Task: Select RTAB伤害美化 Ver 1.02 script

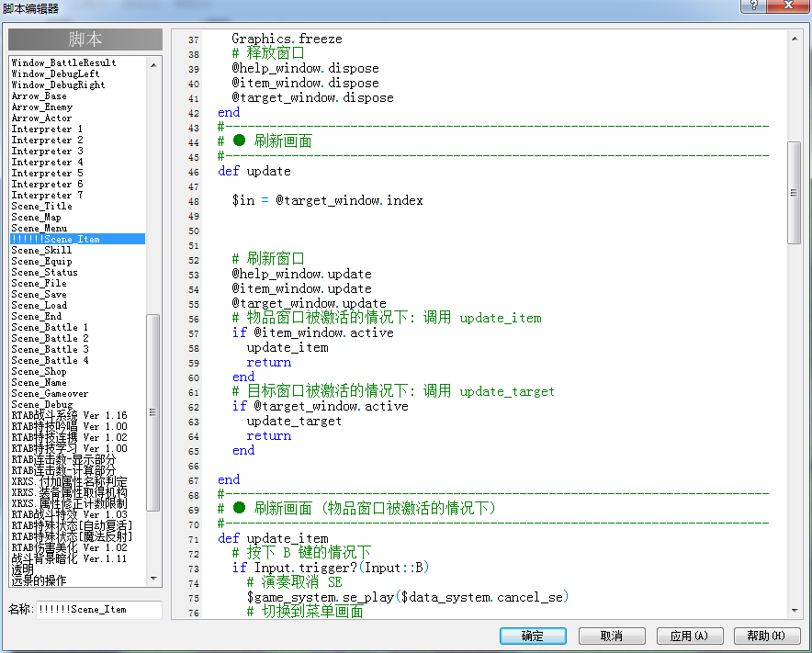Action: point(70,548)
